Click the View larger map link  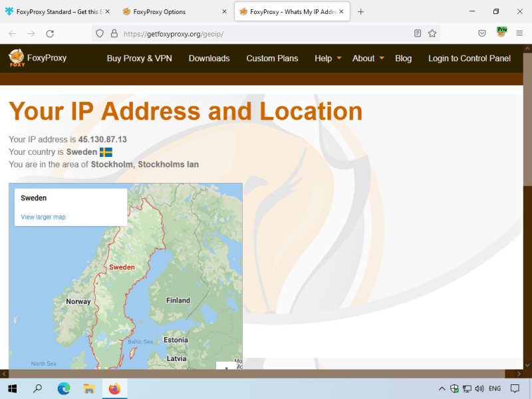[43, 217]
